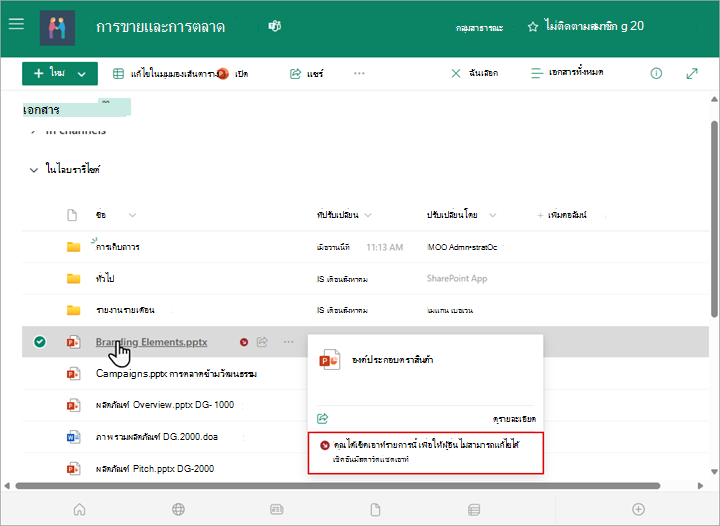Click the list icon in bottom bar
Screen dimensions: 720x526
coord(474,509)
